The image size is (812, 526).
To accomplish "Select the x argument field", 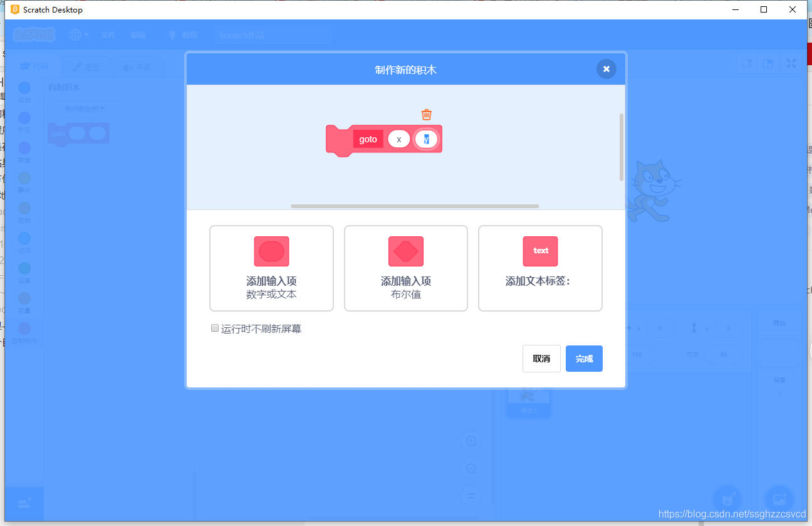I will [x=398, y=139].
